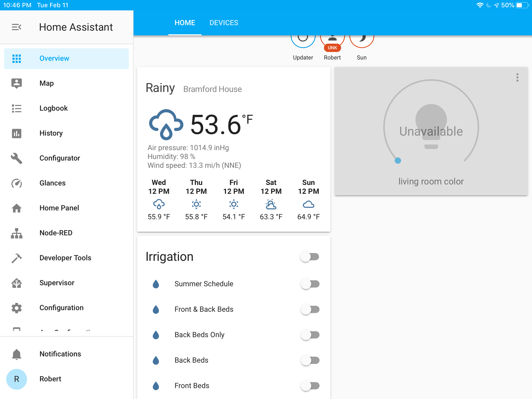Open the History panel
Screen dimensions: 532x399
coord(51,133)
